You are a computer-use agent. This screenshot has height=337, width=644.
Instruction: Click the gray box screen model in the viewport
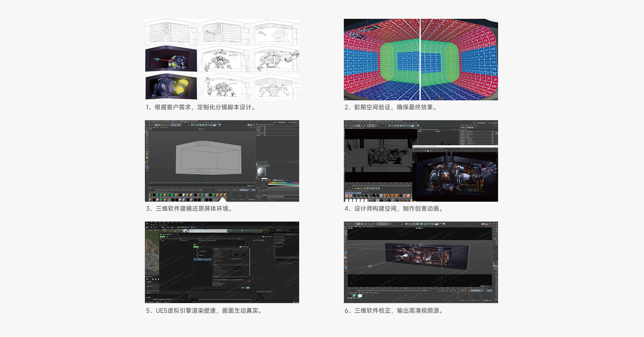coord(208,158)
